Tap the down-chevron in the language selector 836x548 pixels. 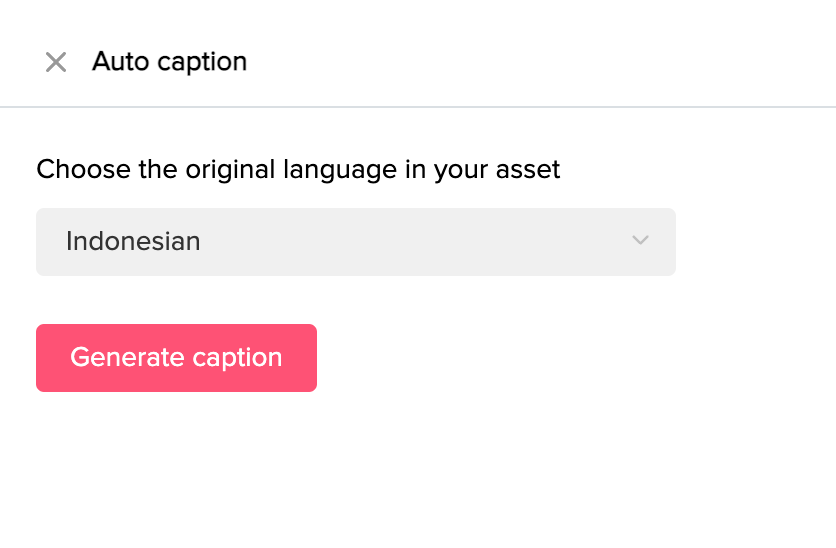tap(641, 241)
